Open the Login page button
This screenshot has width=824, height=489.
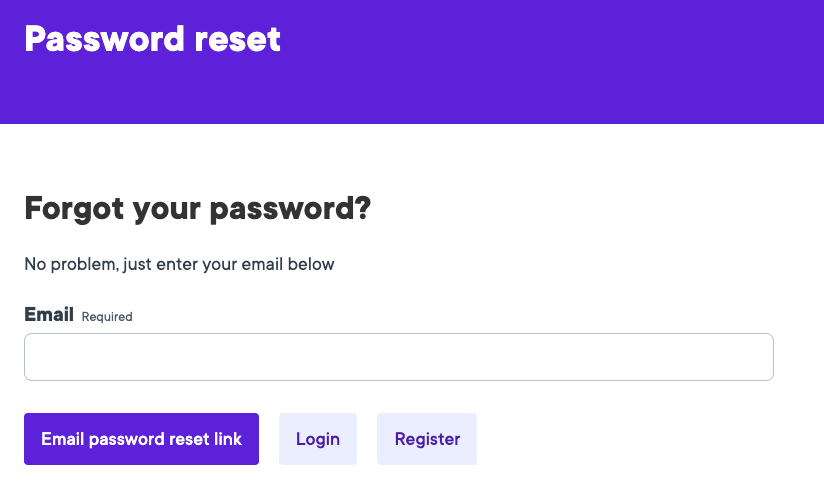[318, 439]
